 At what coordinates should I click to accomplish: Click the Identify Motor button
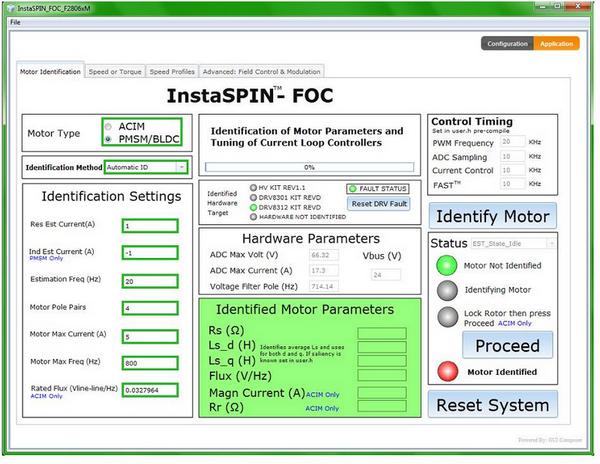[x=492, y=216]
